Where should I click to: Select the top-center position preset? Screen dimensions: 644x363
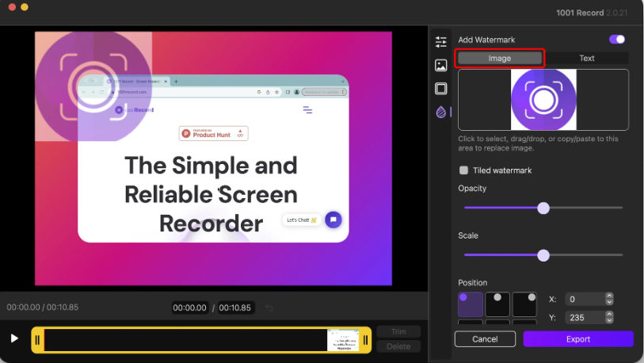pyautogui.click(x=497, y=304)
